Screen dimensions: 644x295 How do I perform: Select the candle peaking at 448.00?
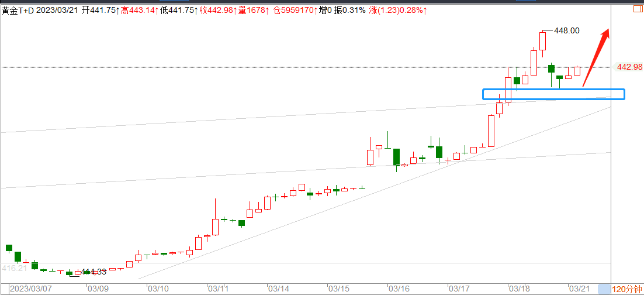pos(542,42)
